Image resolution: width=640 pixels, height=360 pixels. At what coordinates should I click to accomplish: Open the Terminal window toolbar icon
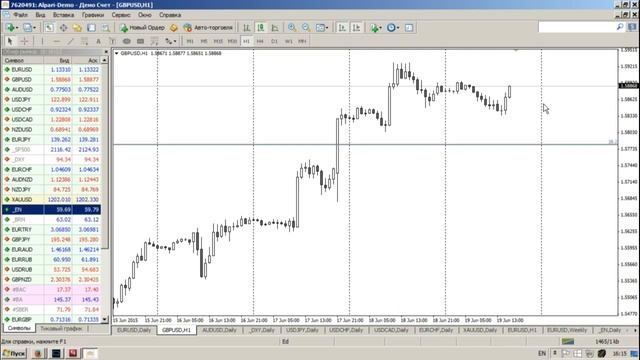[x=91, y=28]
